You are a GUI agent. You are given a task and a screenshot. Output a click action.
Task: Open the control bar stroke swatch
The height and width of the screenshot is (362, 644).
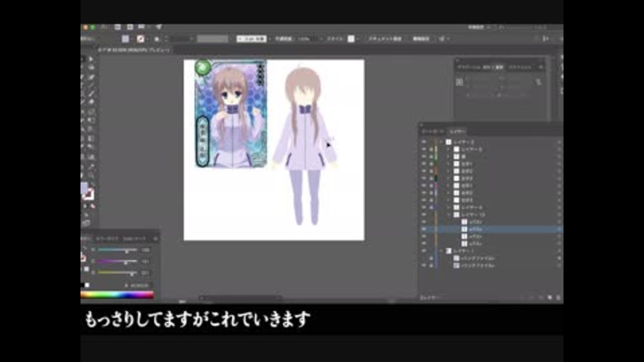click(140, 39)
